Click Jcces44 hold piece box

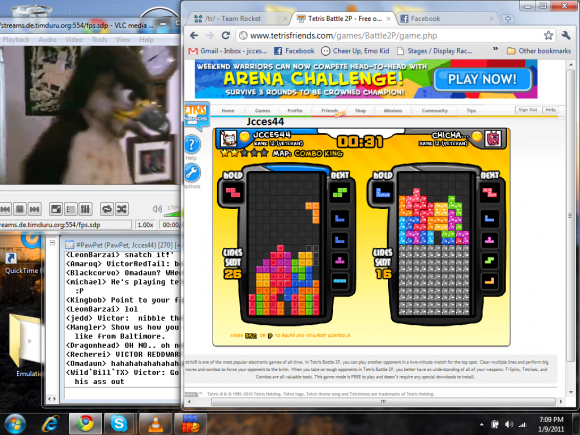pyautogui.click(x=233, y=193)
